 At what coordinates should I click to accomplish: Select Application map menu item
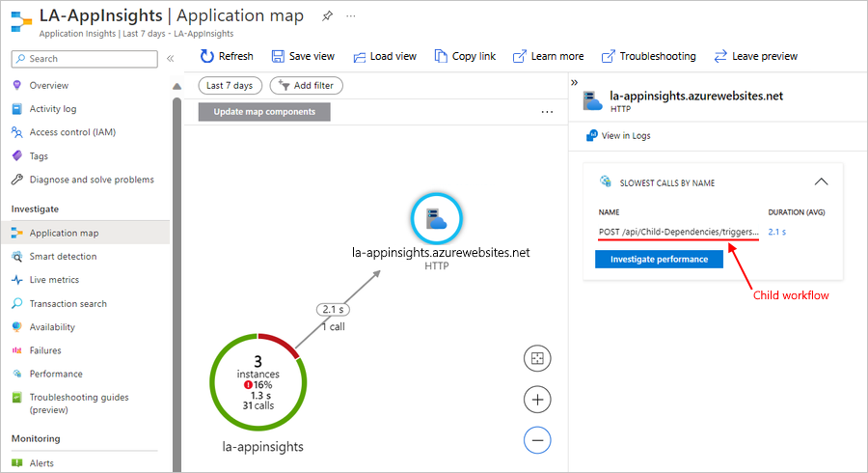click(x=85, y=233)
